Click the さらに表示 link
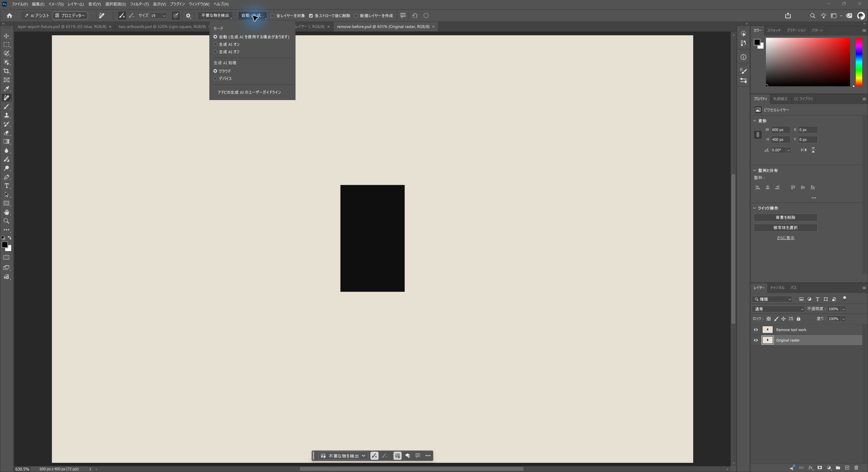868x472 pixels. pos(785,238)
